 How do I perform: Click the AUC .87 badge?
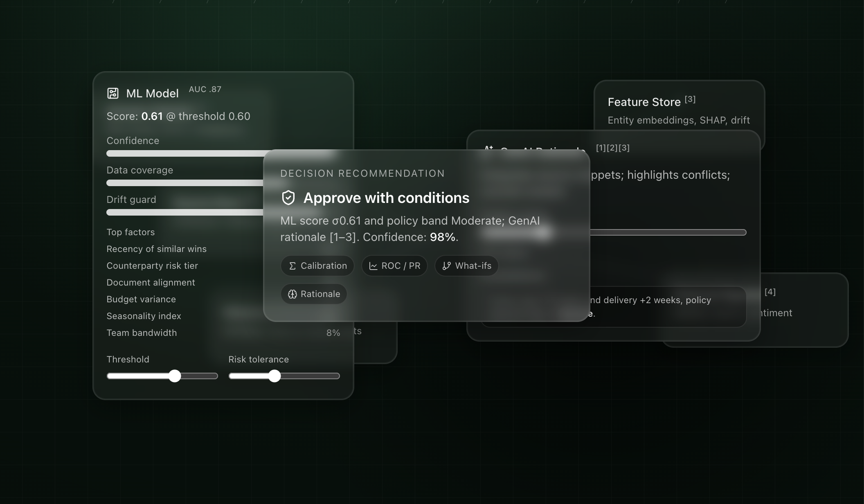[x=205, y=89]
